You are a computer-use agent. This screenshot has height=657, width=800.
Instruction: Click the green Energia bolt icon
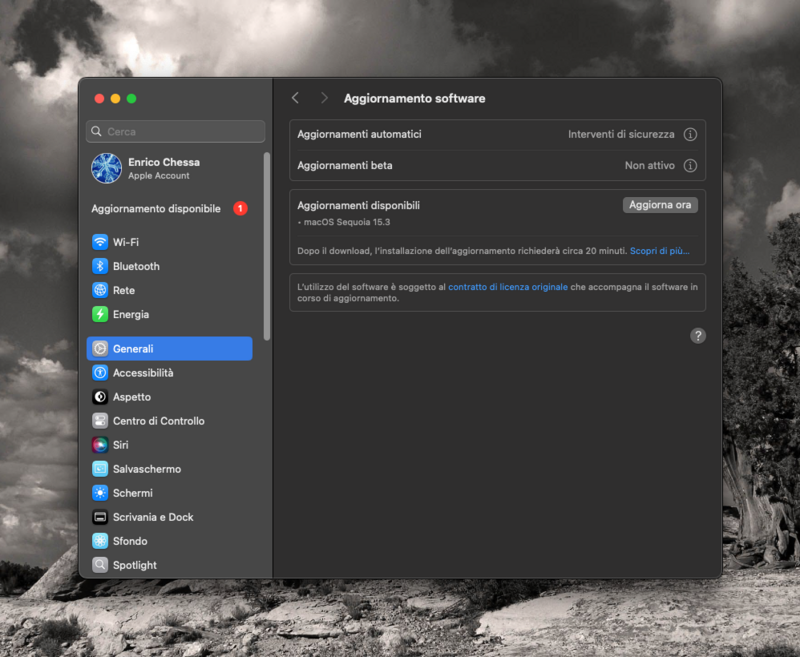[x=100, y=314]
